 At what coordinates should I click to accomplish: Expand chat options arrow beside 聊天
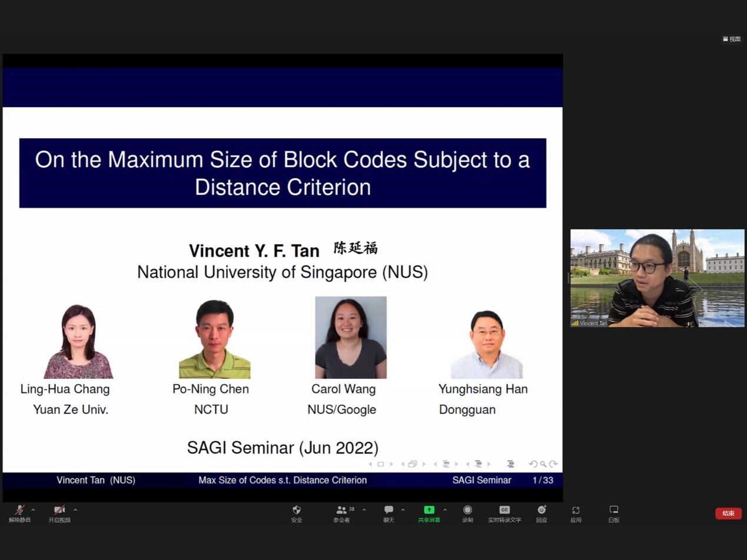coord(403,510)
